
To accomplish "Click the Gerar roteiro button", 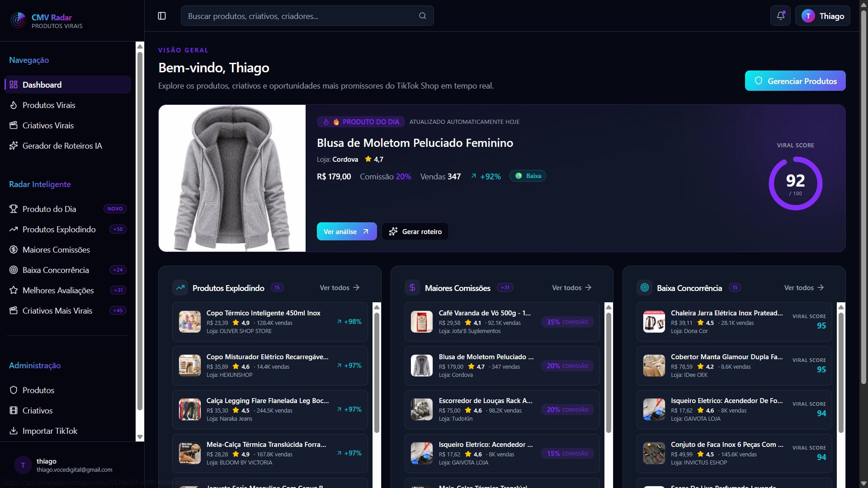I will [415, 231].
